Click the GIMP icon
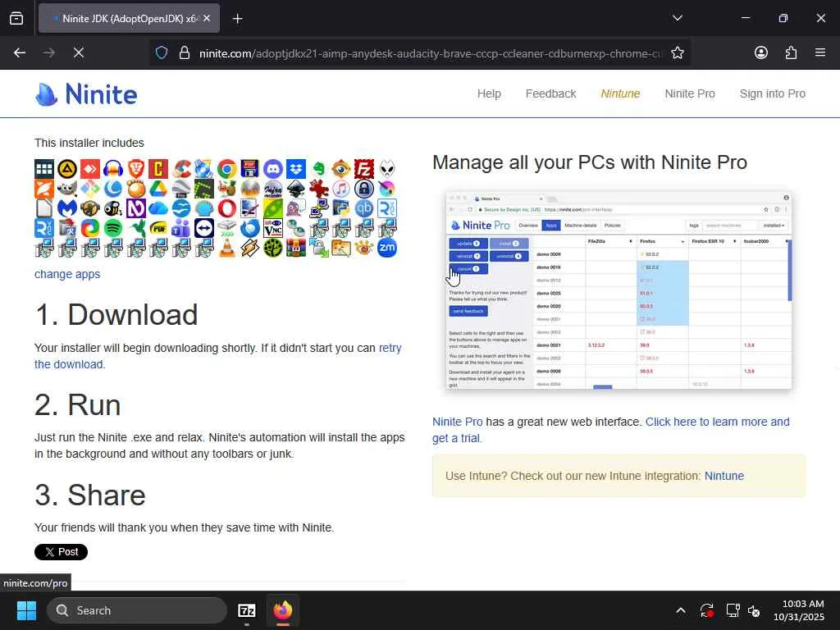Screen dimensions: 840x630 click(67, 189)
